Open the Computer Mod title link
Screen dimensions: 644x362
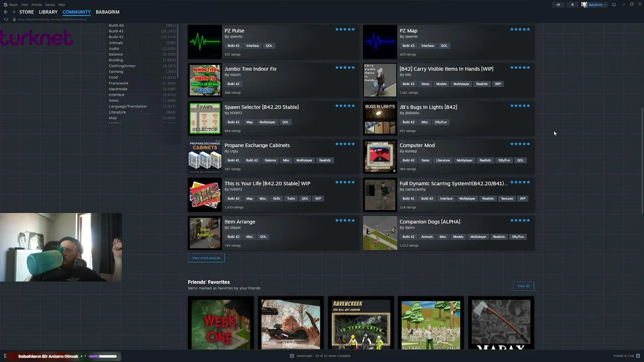tap(417, 145)
